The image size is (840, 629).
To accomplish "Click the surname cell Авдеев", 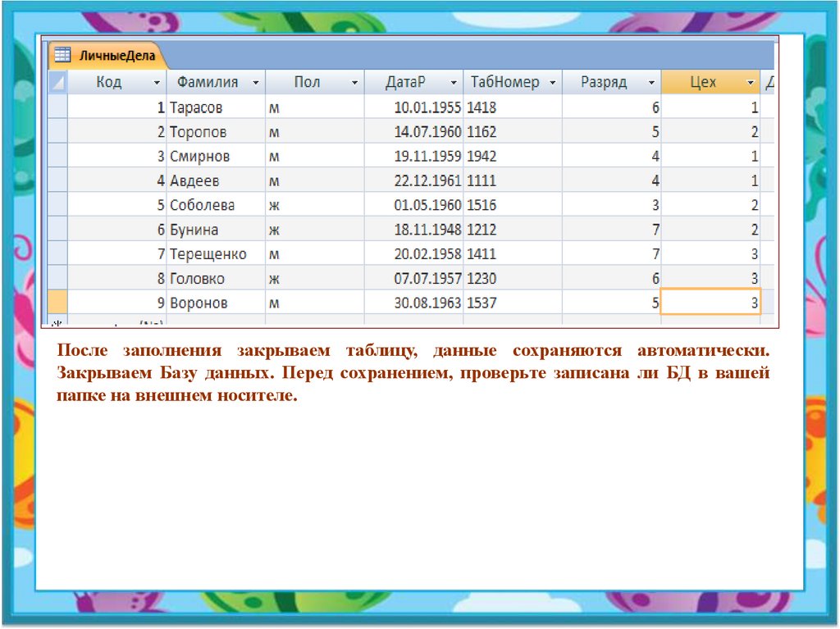I will tap(216, 180).
